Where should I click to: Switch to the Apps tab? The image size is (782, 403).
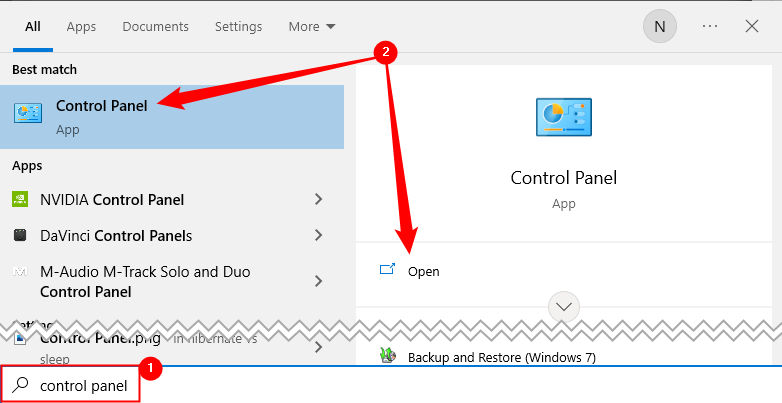tap(81, 27)
